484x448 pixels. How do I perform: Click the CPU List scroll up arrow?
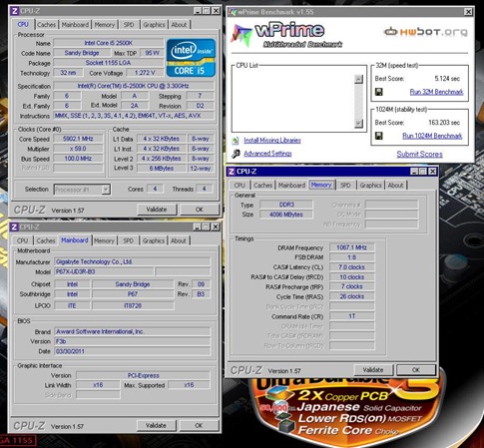tap(358, 79)
